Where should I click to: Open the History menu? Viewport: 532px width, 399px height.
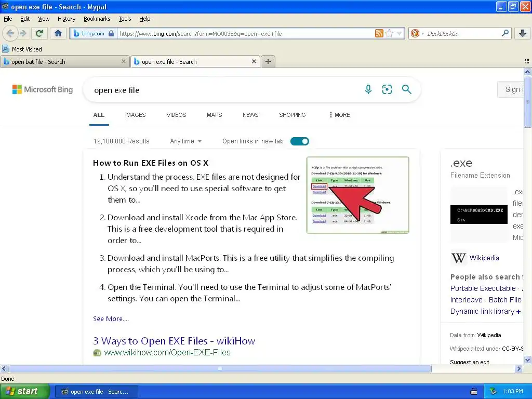point(66,19)
